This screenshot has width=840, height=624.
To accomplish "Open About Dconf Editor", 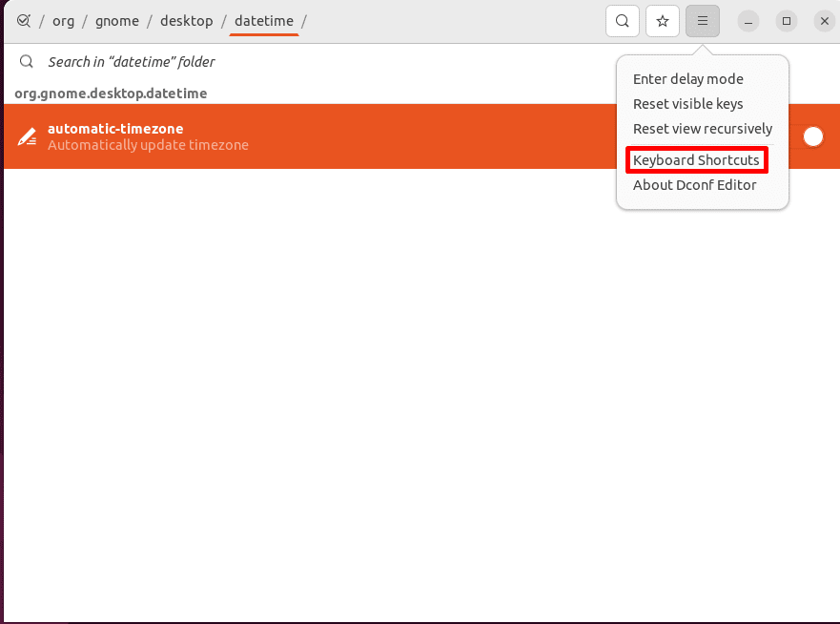I will [x=695, y=184].
